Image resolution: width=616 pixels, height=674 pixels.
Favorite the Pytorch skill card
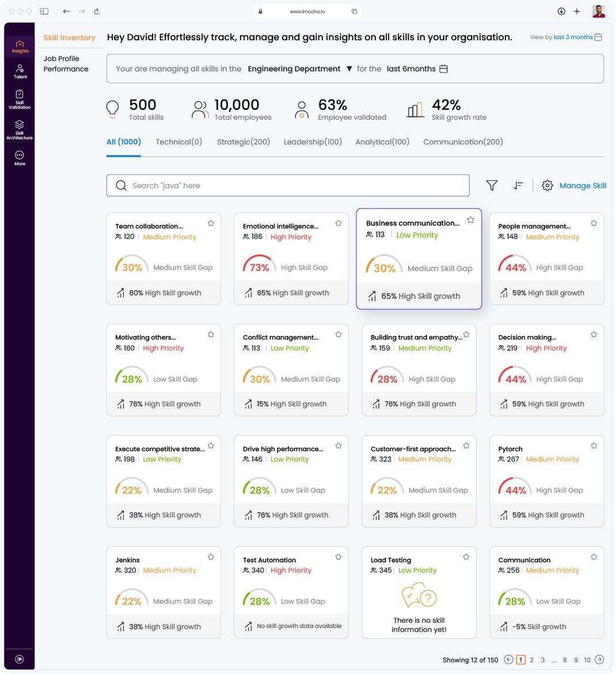(x=594, y=445)
